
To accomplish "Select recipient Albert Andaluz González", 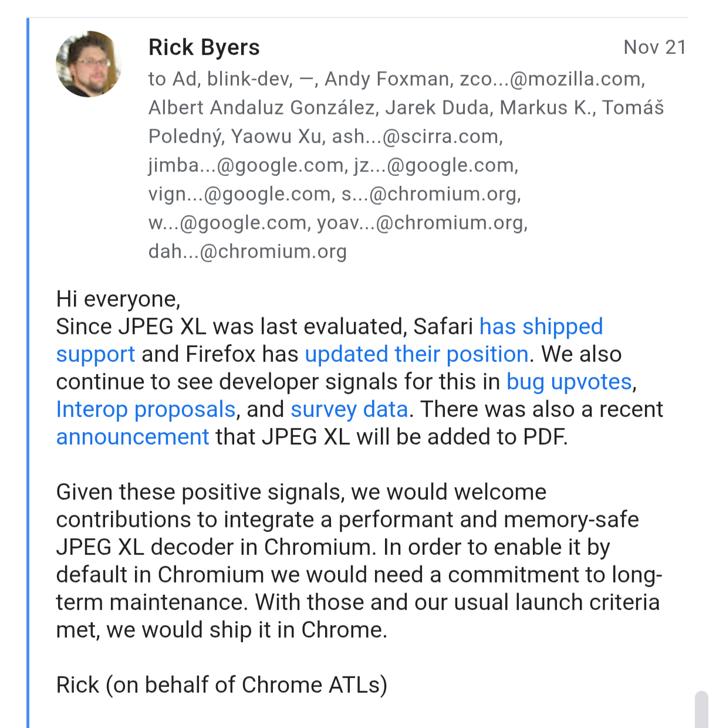I will tap(261, 108).
